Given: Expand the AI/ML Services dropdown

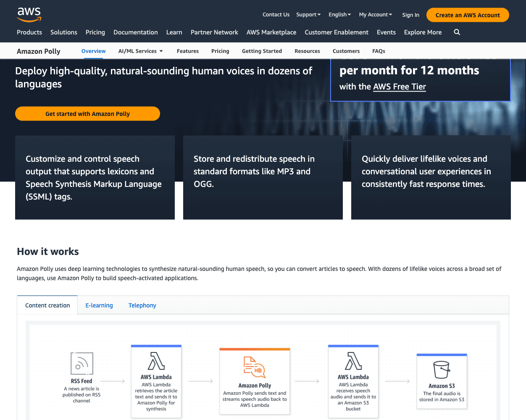Looking at the screenshot, I should 141,51.
